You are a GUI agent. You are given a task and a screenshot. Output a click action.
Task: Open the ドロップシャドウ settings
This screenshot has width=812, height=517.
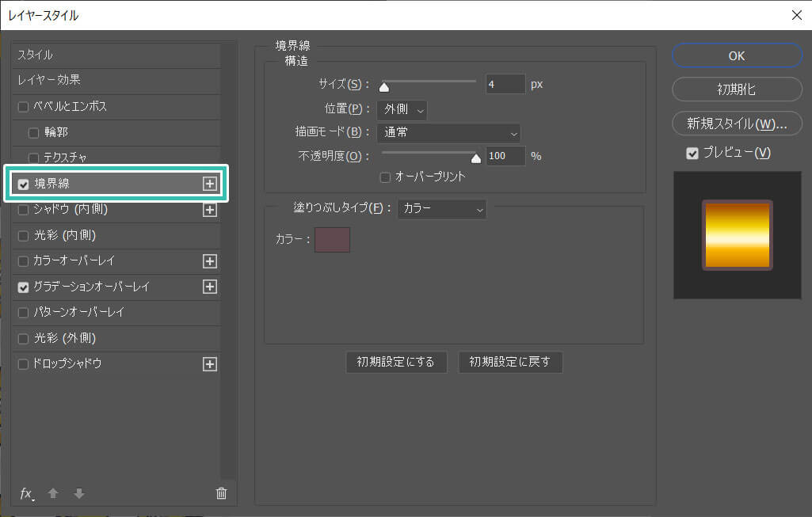click(x=67, y=364)
